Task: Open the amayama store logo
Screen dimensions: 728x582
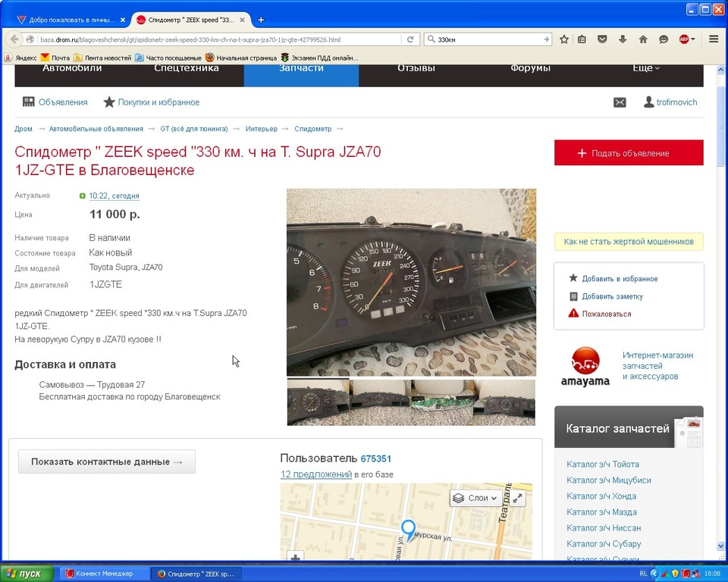Action: click(585, 367)
